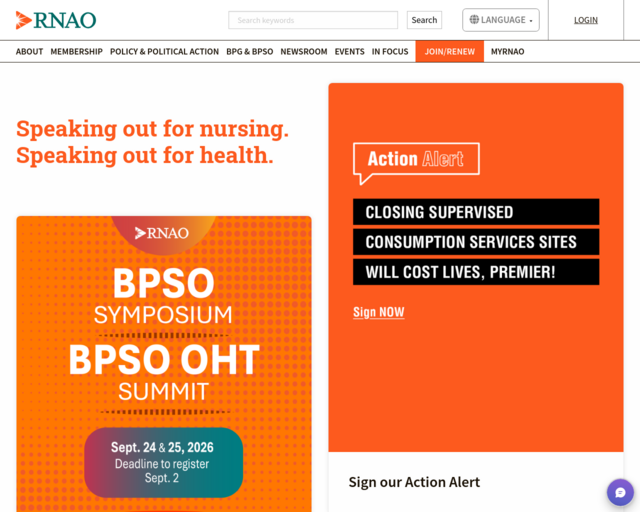640x512 pixels.
Task: Click 'Speaking out for health.' tagline
Action: tap(145, 156)
